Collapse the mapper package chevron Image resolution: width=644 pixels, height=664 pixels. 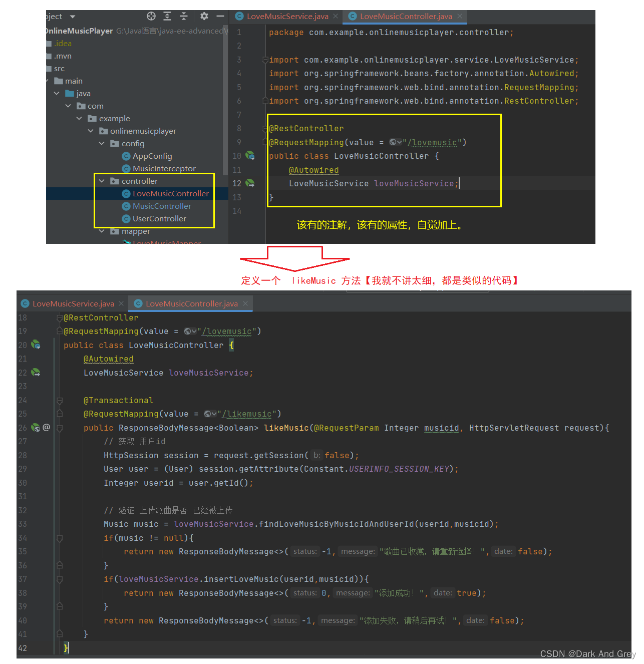coord(102,231)
